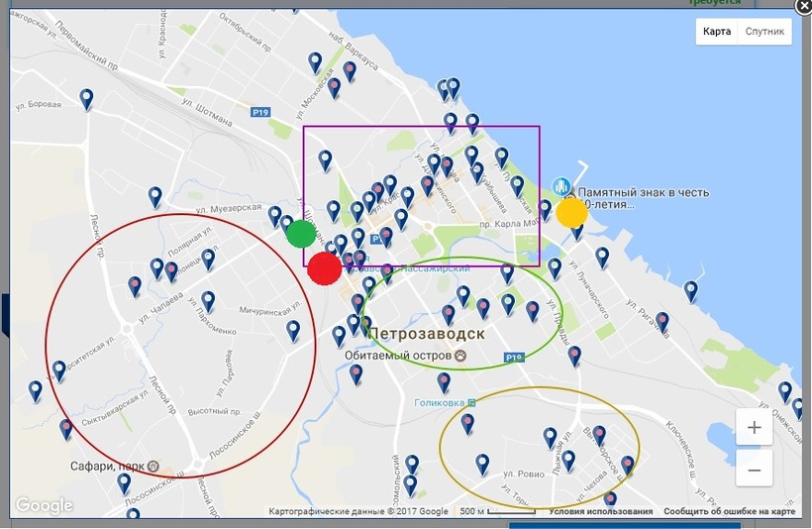
Task: Select the pin on ул. Ригачина
Action: pyautogui.click(x=661, y=321)
